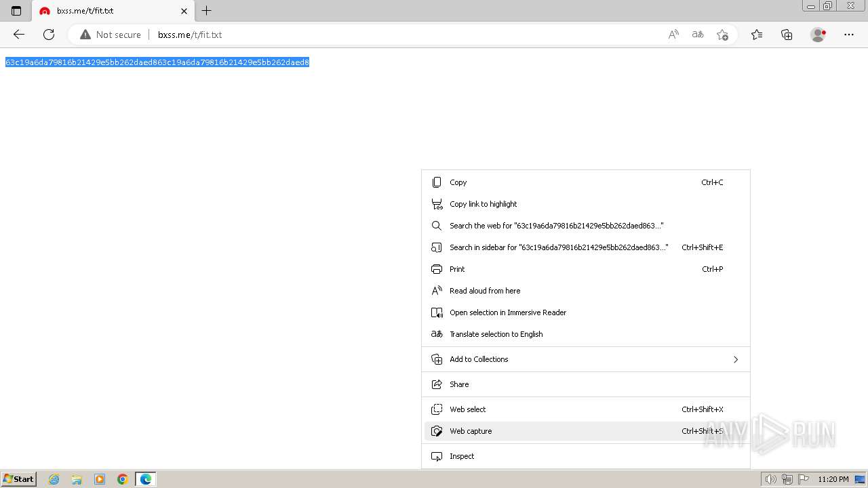Viewport: 868px width, 488px height.
Task: Choose Web select menu entry
Action: [586, 409]
